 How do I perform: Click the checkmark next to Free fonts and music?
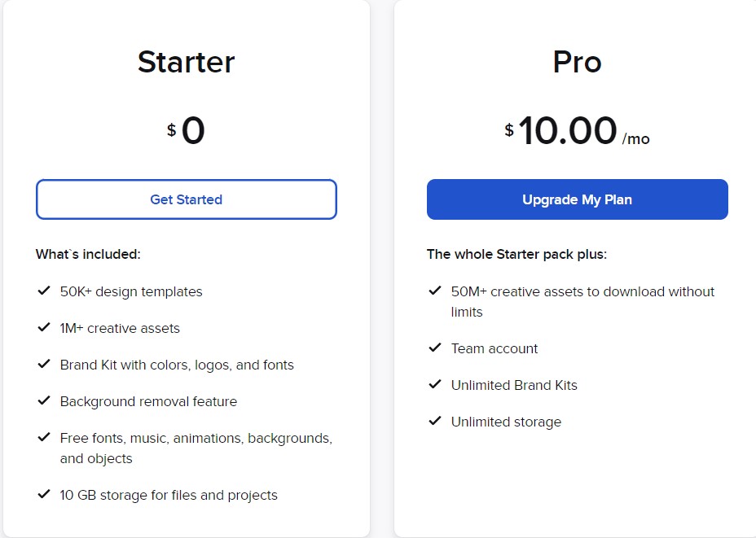tap(44, 438)
